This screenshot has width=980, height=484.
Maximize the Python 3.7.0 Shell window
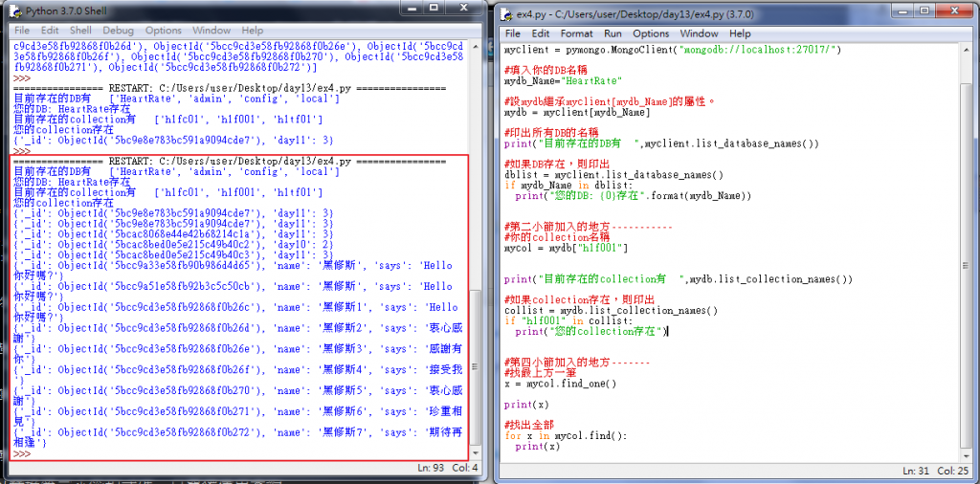point(434,10)
